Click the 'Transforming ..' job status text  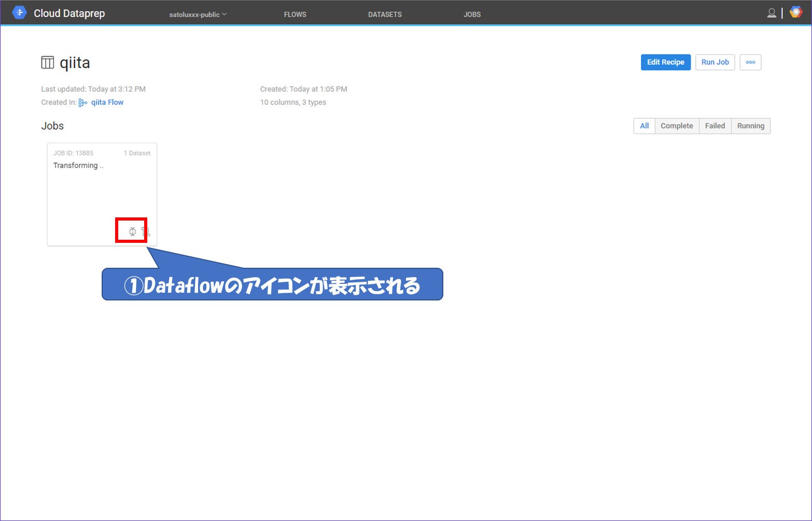pyautogui.click(x=78, y=166)
